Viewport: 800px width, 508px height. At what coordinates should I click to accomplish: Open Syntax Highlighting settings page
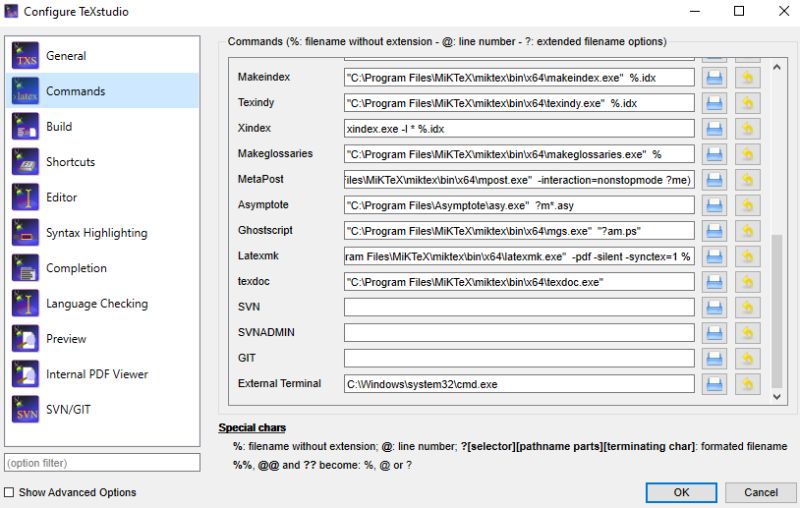pos(102,233)
